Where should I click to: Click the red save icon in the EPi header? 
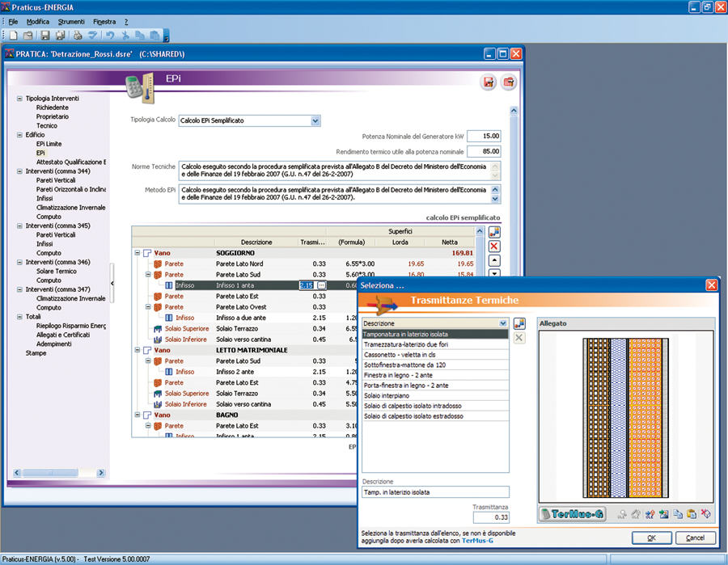(x=489, y=82)
